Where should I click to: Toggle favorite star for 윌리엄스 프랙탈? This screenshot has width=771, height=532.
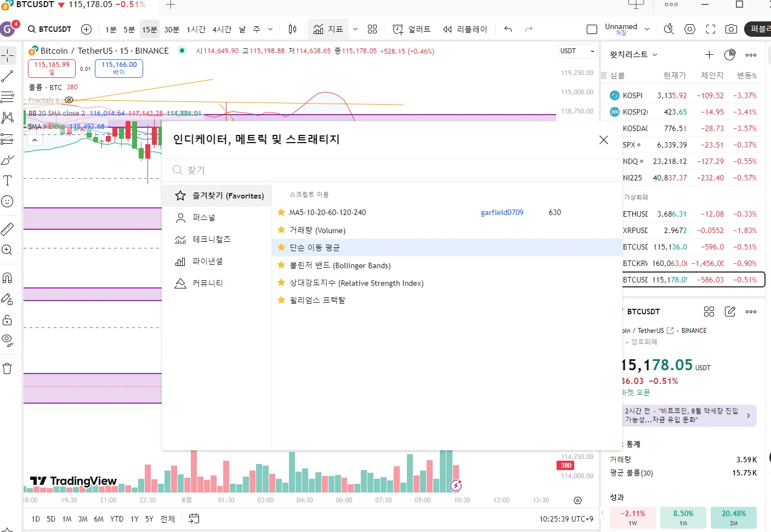pyautogui.click(x=281, y=300)
